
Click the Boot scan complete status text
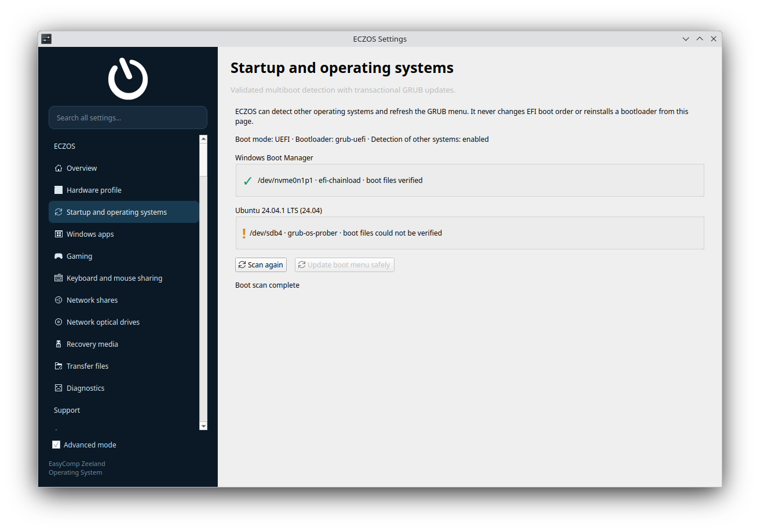pos(267,285)
